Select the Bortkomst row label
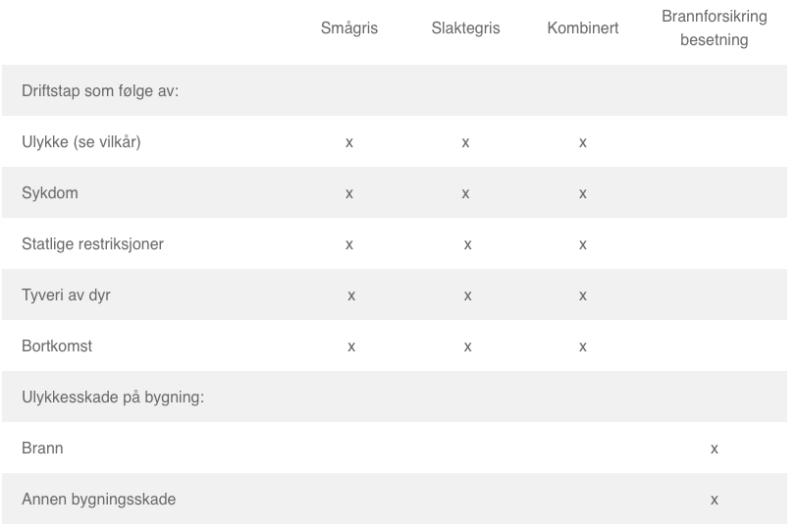 click(x=57, y=346)
